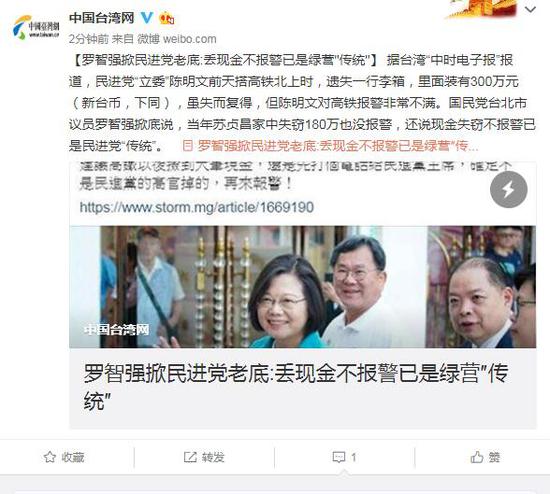Toggle 收藏 to bookmark this post
The width and height of the screenshot is (550, 494).
click(64, 457)
